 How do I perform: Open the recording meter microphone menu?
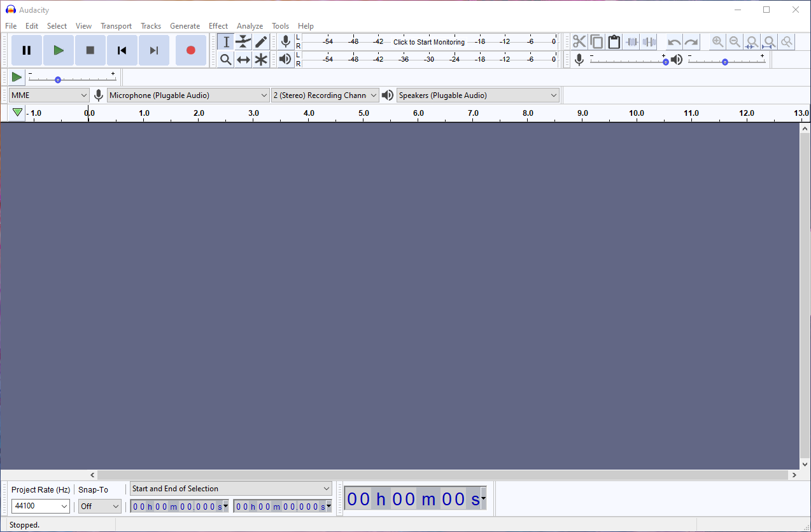coord(286,42)
